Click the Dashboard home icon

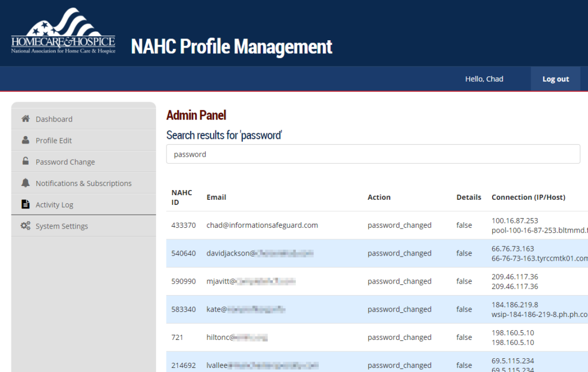click(25, 119)
